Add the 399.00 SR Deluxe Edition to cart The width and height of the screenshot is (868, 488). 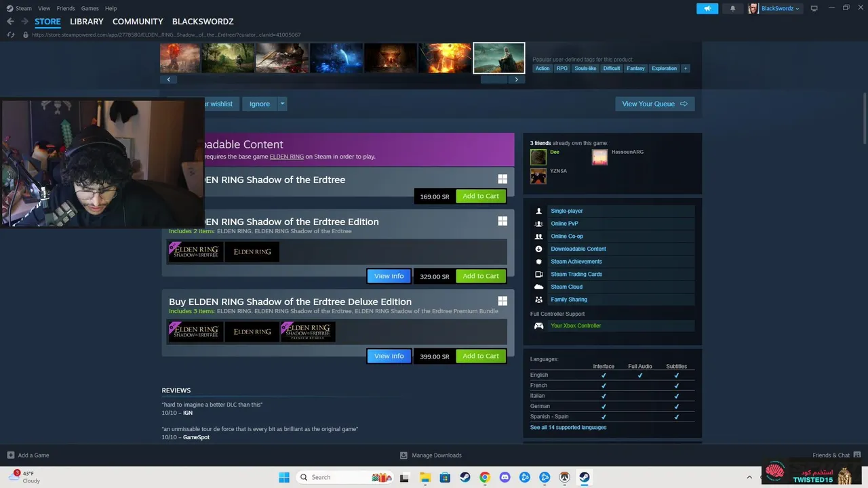(x=481, y=356)
